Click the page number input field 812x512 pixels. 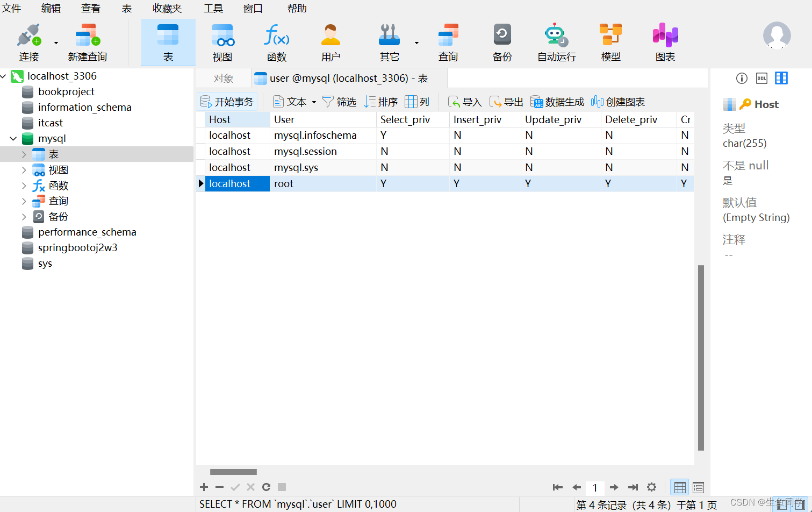pyautogui.click(x=595, y=488)
